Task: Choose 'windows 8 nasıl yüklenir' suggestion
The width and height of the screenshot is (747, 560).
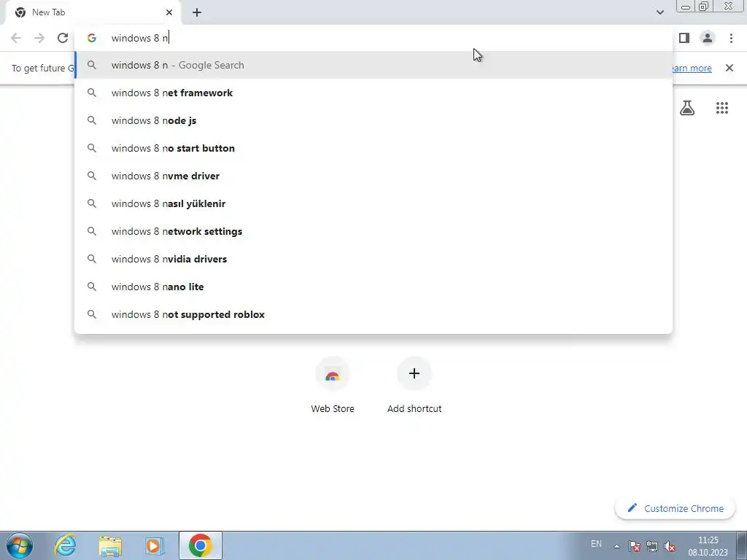Action: coord(373,203)
